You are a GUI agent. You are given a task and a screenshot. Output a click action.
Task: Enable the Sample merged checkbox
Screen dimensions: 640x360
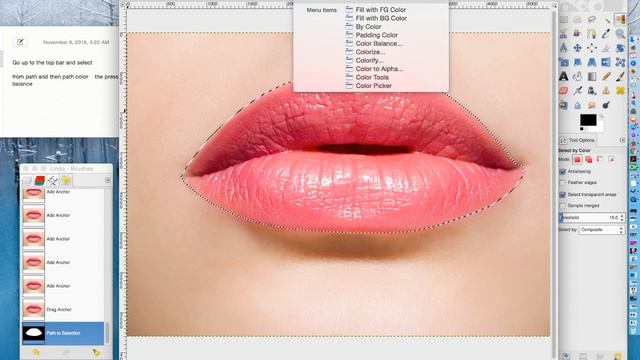pyautogui.click(x=562, y=205)
